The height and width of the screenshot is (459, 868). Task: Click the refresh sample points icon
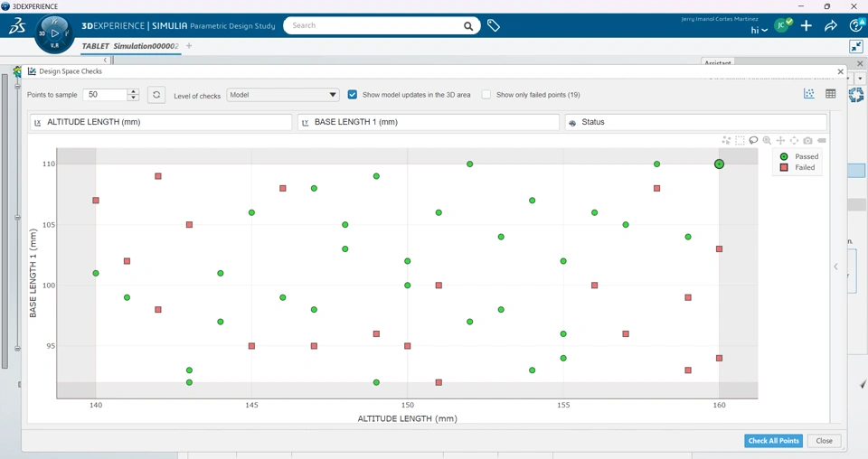pos(156,95)
